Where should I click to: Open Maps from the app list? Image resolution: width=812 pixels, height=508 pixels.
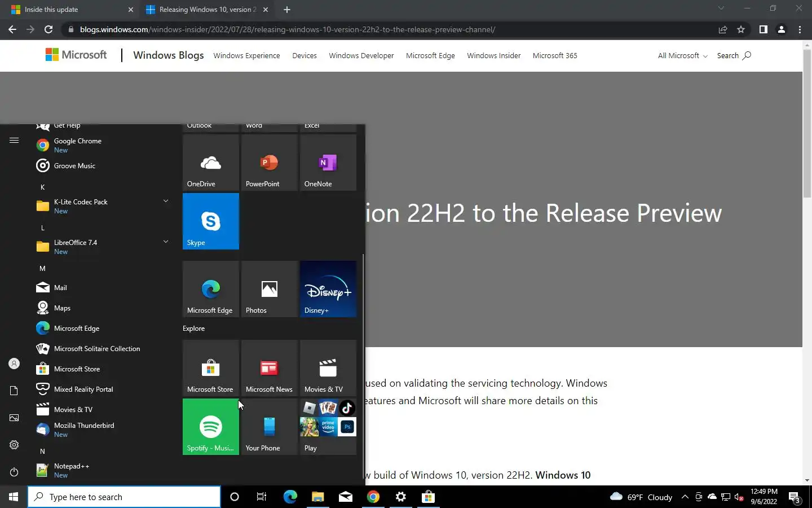point(103,308)
